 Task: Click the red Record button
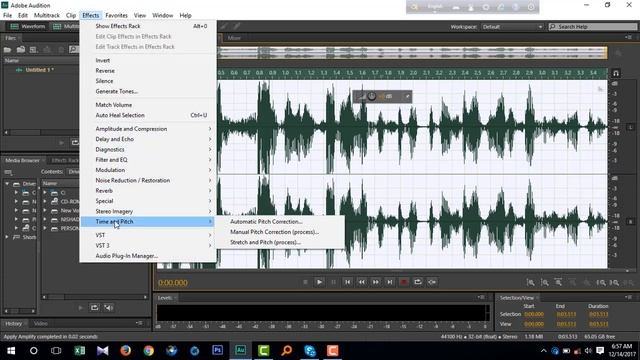point(404,282)
